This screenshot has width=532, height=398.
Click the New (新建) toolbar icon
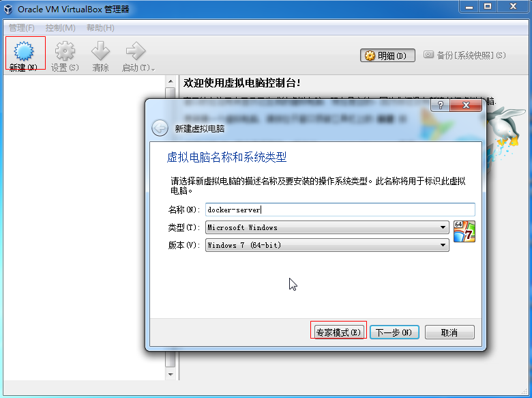tap(24, 51)
